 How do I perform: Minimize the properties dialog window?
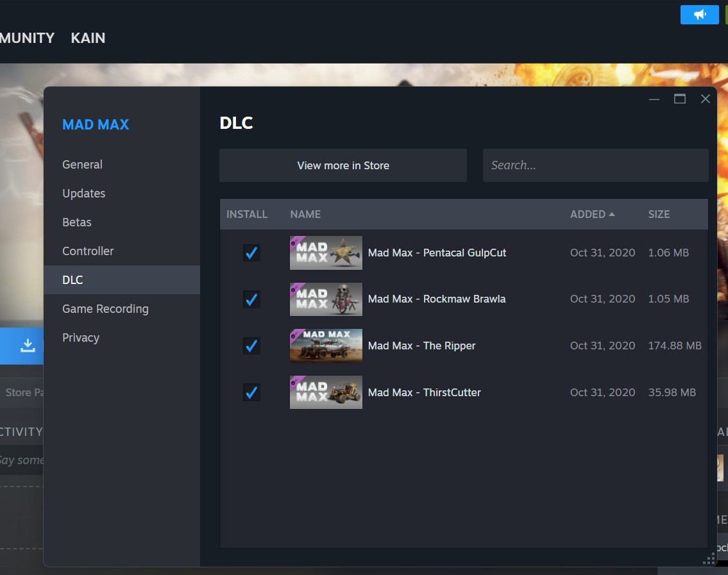(x=654, y=99)
